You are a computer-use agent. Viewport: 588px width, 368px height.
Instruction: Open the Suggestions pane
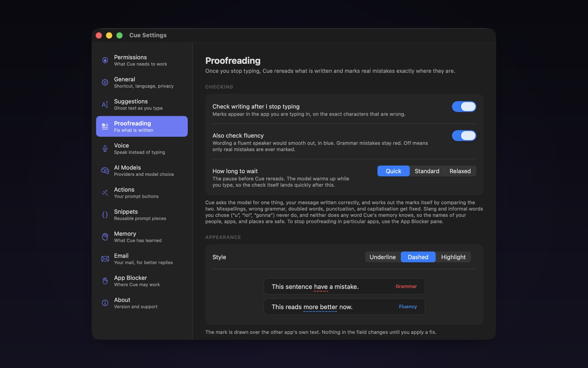pyautogui.click(x=142, y=104)
